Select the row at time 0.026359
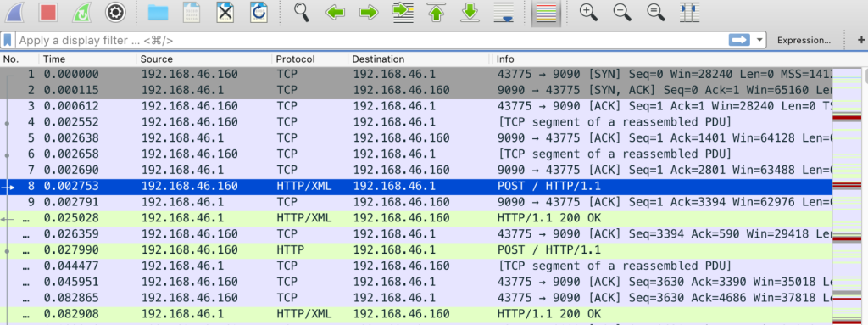This screenshot has height=325, width=868. (415, 234)
